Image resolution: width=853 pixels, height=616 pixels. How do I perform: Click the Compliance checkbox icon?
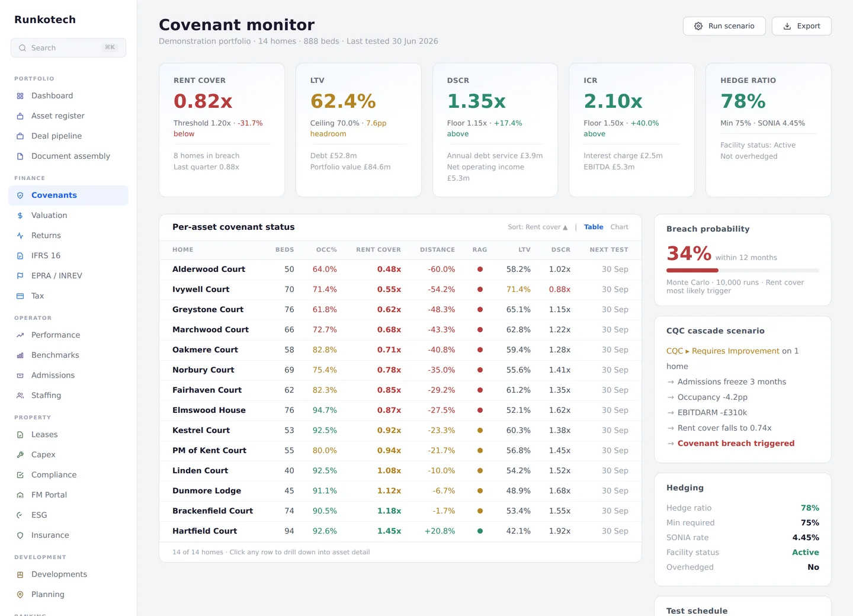click(x=20, y=475)
